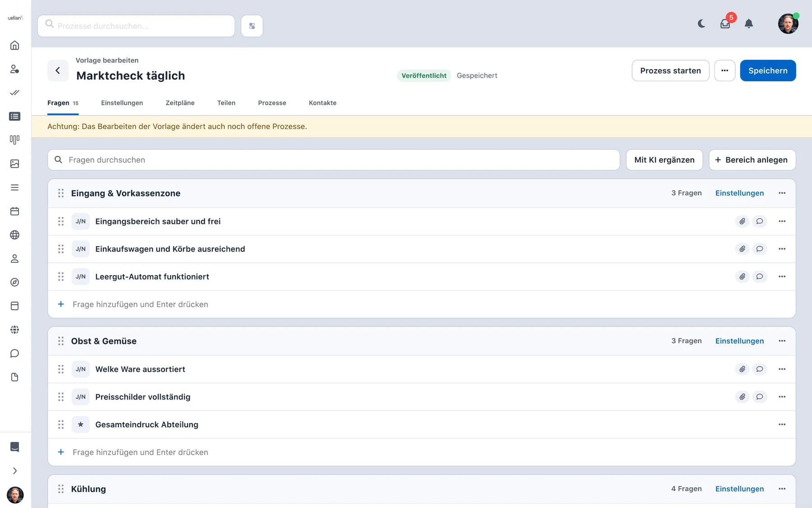Switch to the Zeitpläne tab
812x508 pixels.
(180, 103)
